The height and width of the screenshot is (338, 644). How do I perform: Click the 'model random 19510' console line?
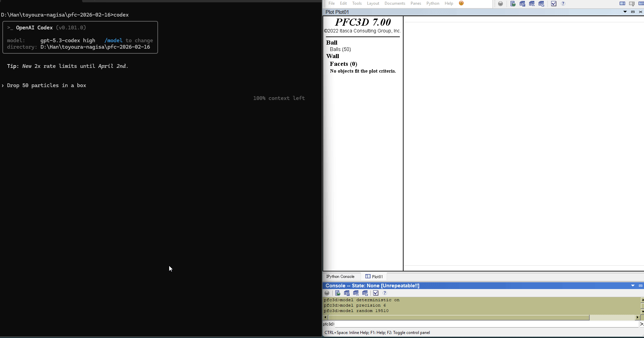[x=356, y=311]
